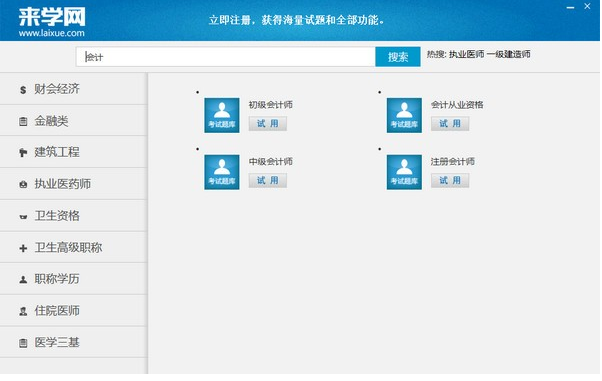The image size is (602, 381).
Task: Click the 来学网 logo in header
Action: tap(52, 22)
